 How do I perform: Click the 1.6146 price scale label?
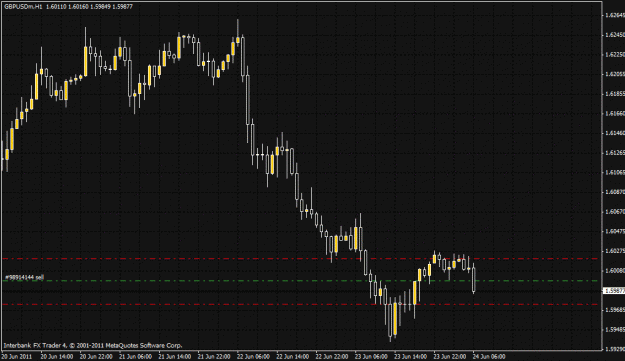pos(615,133)
